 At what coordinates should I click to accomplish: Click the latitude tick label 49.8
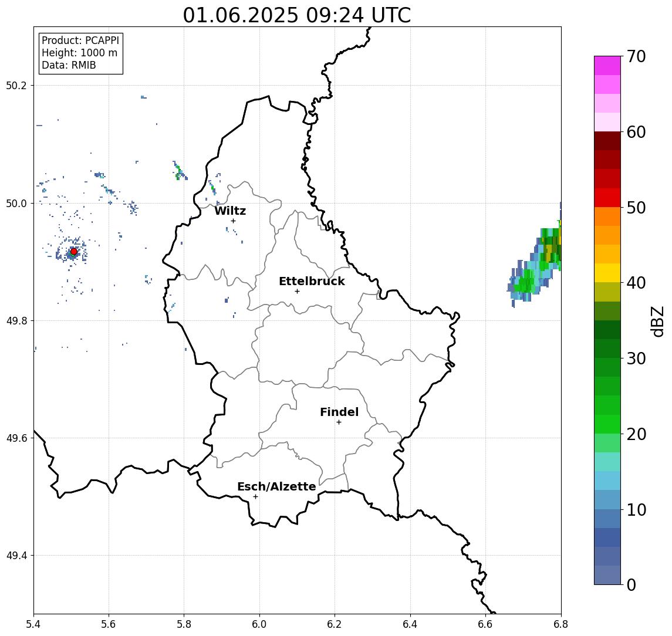click(x=16, y=320)
